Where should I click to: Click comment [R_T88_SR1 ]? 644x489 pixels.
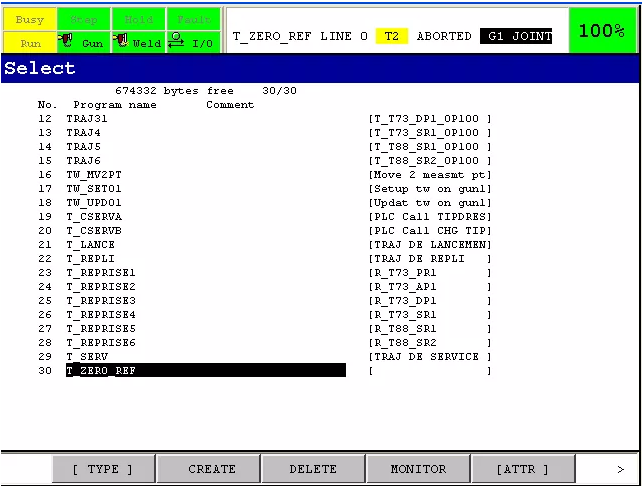click(x=430, y=328)
